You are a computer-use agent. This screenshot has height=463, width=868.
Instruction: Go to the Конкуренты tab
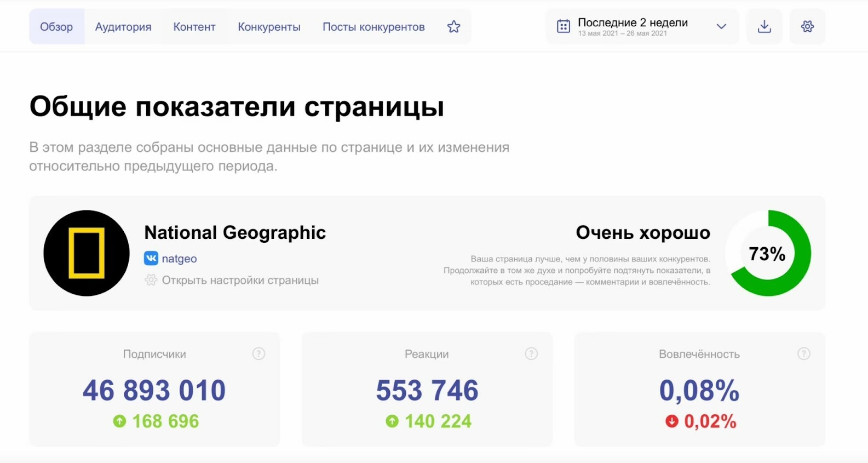(x=269, y=27)
